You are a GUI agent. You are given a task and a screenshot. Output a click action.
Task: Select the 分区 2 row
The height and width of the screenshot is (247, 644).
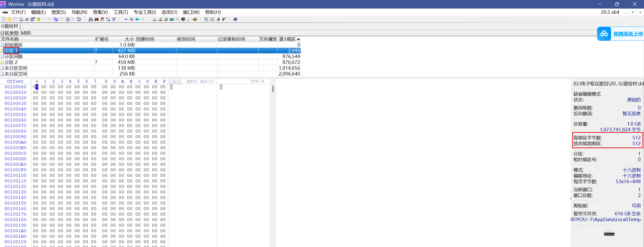pos(11,62)
